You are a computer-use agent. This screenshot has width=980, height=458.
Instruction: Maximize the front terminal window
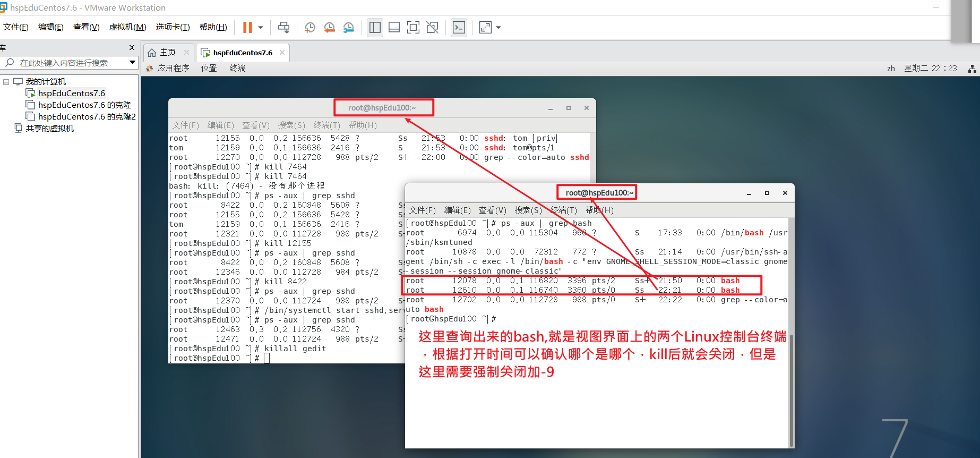click(x=767, y=193)
